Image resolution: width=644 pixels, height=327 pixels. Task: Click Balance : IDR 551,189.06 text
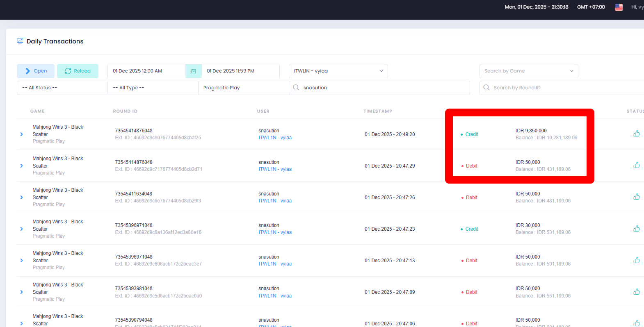click(x=543, y=296)
